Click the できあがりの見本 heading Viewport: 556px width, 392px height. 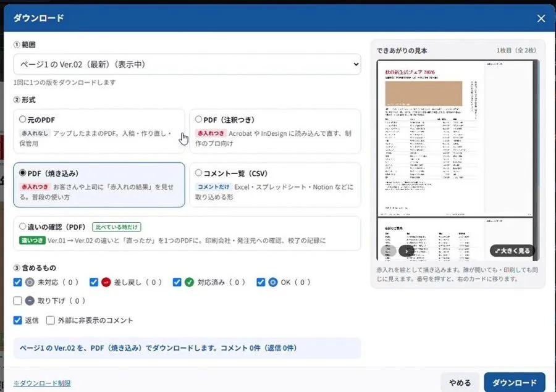click(402, 51)
